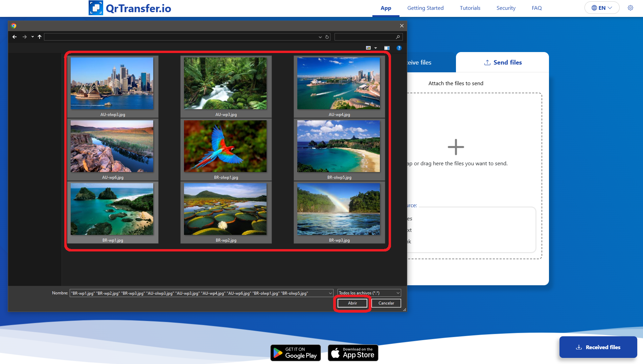Go back in the file dialog
Screen dimensions: 643x364
(15, 37)
